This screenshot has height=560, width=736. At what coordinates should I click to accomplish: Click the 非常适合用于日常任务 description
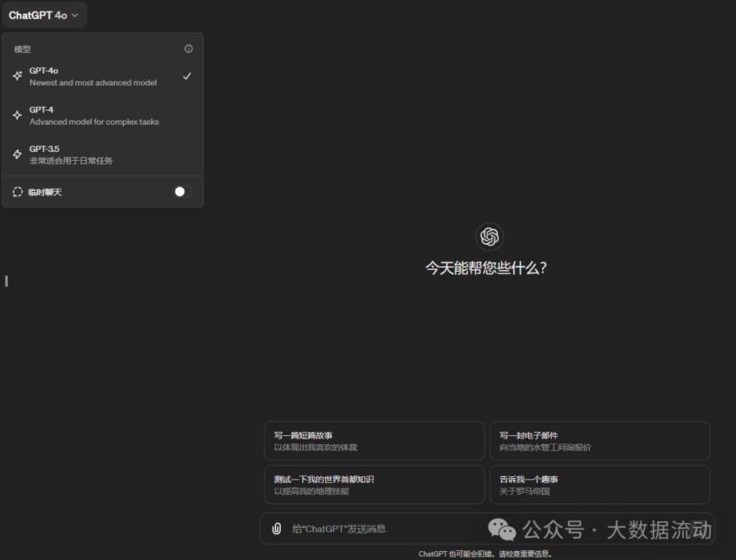71,161
